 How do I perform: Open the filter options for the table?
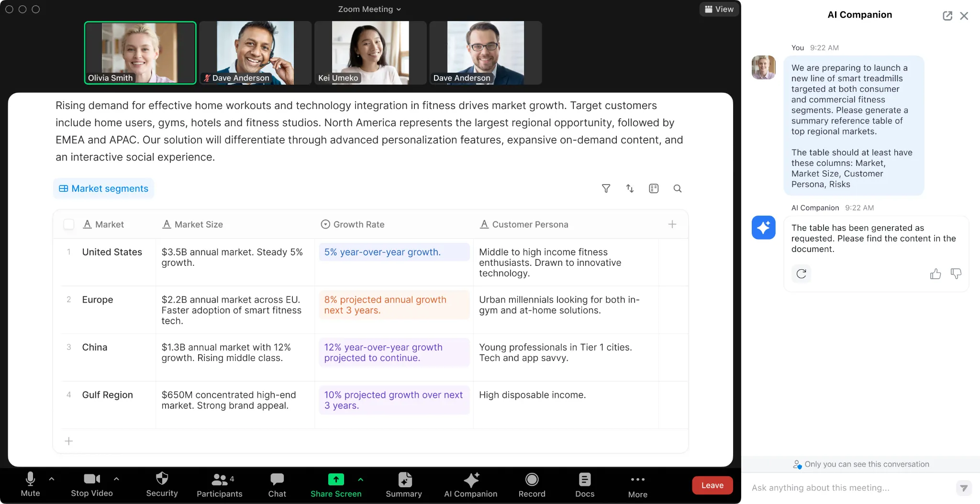click(606, 188)
